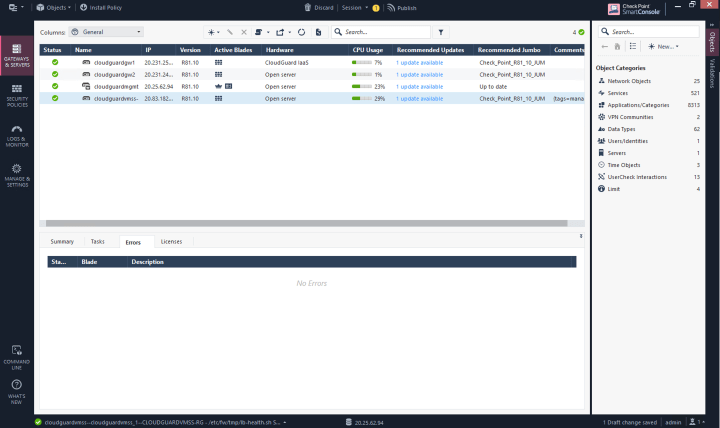The width and height of the screenshot is (720, 428).
Task: Click the Actions export icon
Action: coord(280,32)
